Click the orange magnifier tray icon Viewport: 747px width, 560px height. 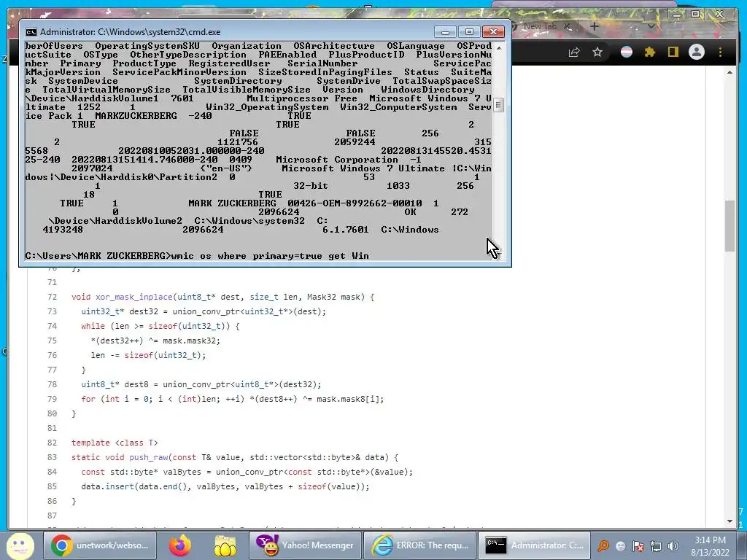point(603,546)
